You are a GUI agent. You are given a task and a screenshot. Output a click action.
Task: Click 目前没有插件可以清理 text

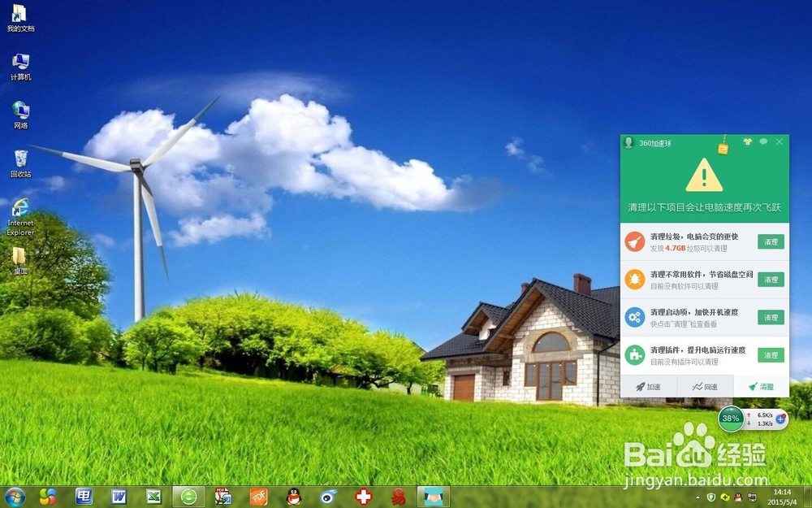pos(684,362)
